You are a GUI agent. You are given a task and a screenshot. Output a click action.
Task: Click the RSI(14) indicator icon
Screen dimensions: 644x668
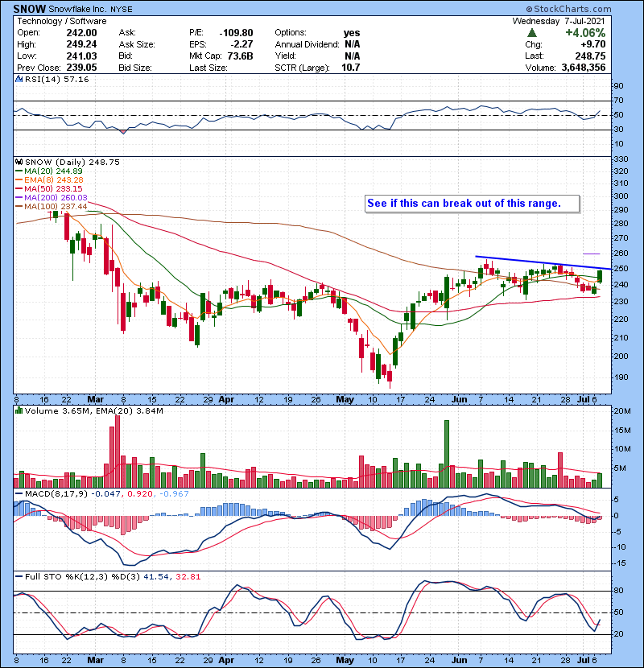(19, 79)
